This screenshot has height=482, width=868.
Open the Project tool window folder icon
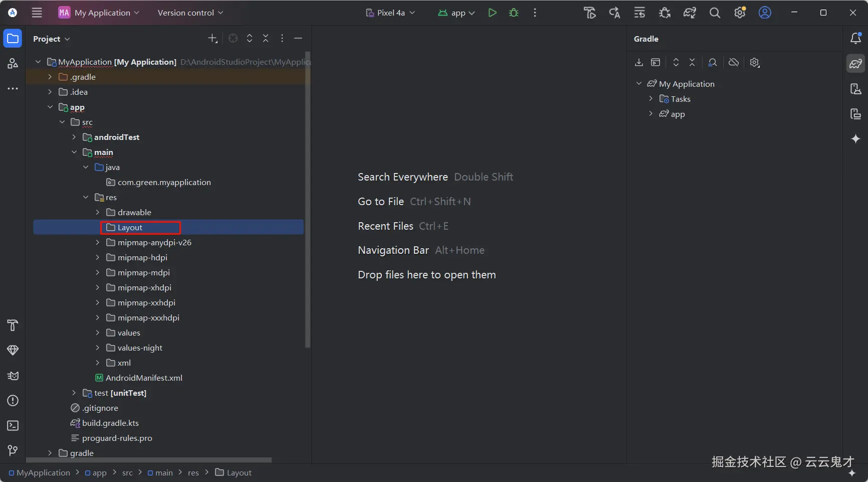[13, 39]
